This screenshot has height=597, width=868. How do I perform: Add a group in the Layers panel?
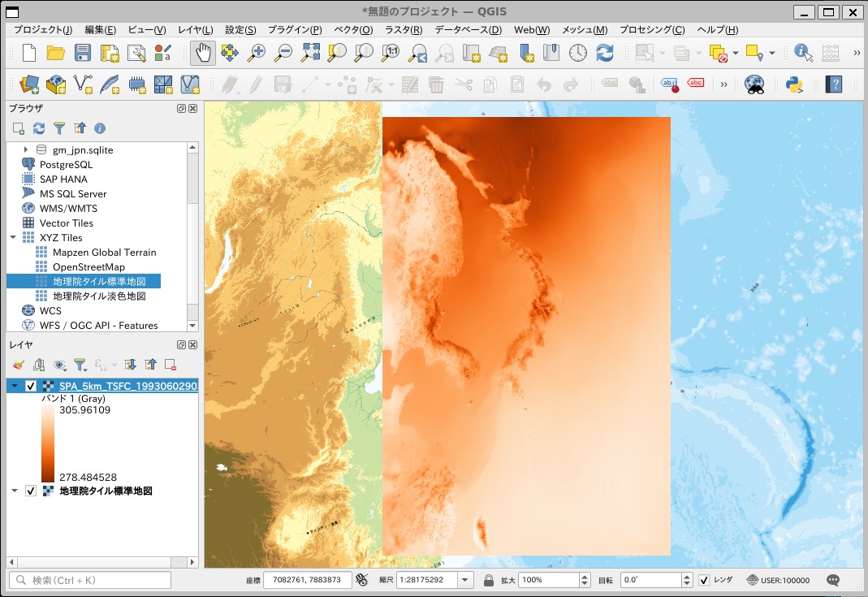[39, 365]
